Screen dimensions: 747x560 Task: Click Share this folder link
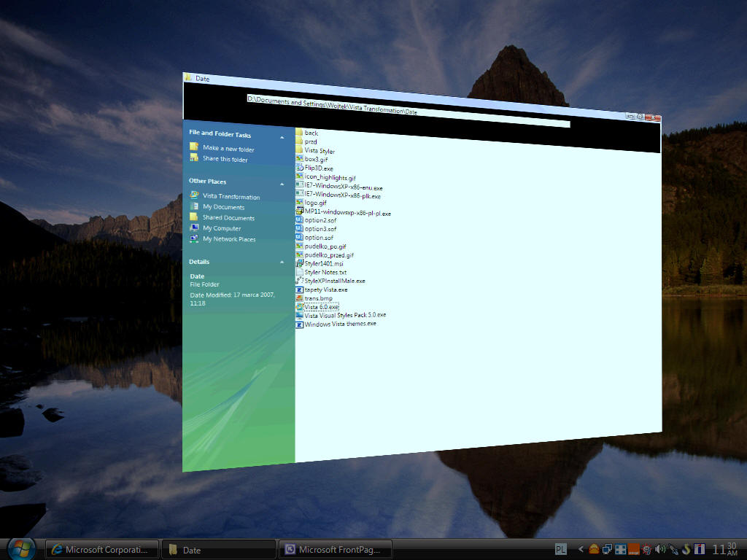click(225, 159)
